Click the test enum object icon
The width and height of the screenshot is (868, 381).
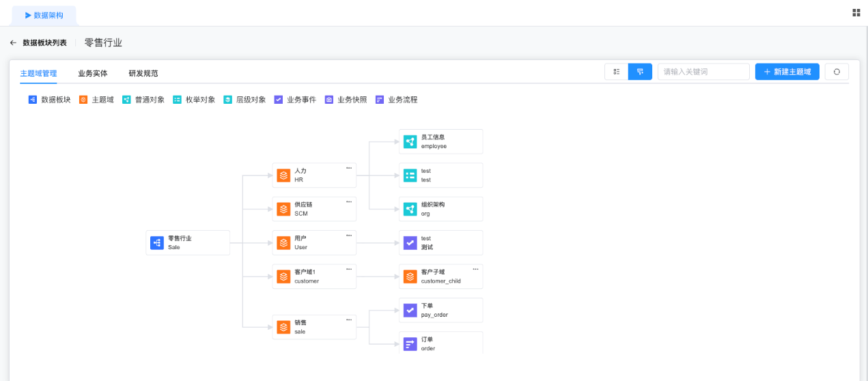click(x=410, y=175)
